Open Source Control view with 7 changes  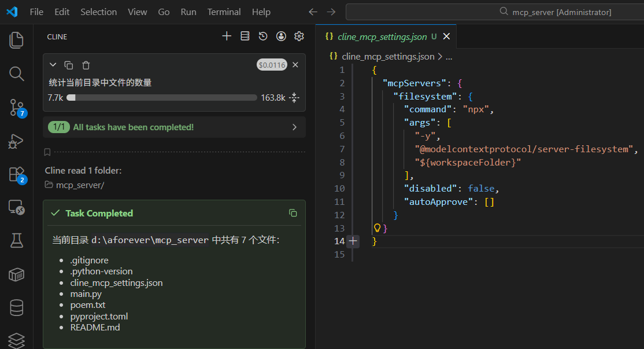click(16, 107)
